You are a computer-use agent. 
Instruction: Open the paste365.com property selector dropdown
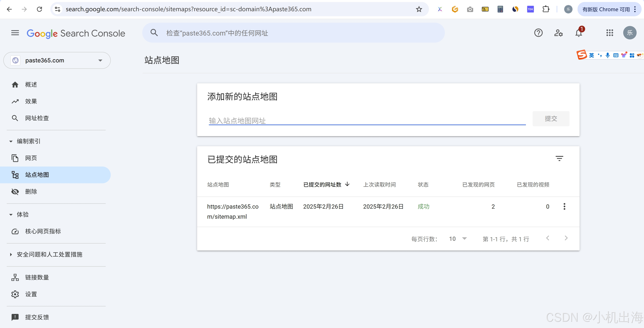point(57,60)
